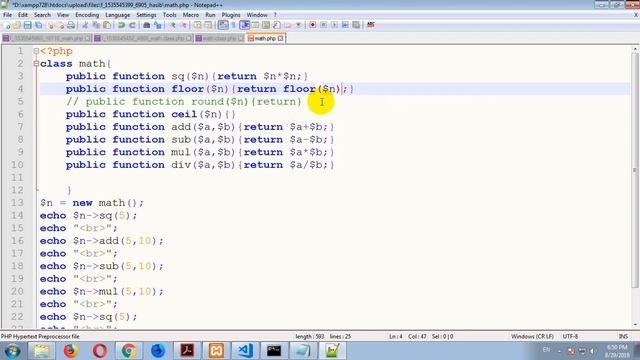Click the Run Macro Multiple Times icon
Image resolution: width=640 pixels, height=360 pixels.
click(x=345, y=25)
